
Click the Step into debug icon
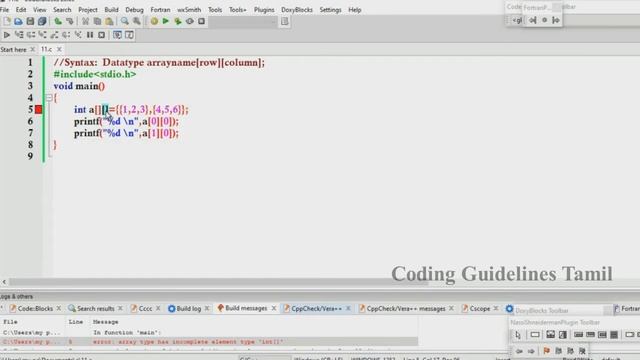coord(42,35)
